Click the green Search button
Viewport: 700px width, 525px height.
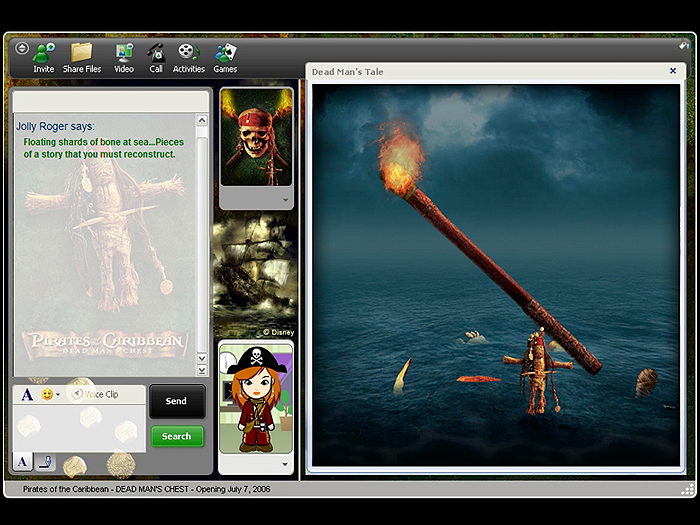pos(177,436)
